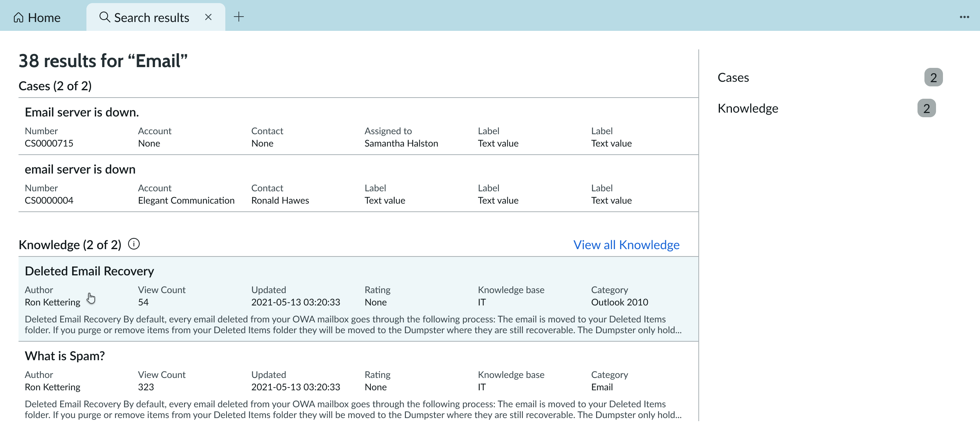
Task: Click 'Ron Kettering' author of What is Spam?
Action: point(52,387)
